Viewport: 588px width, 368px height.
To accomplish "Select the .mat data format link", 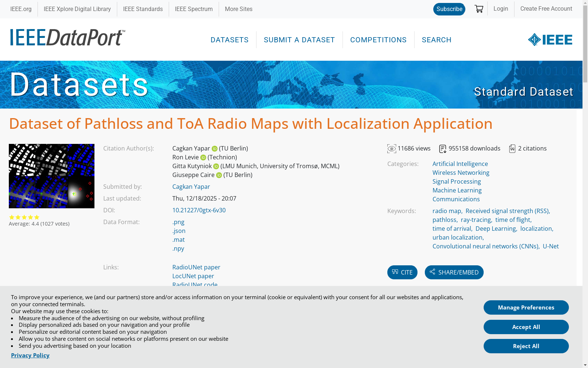I will pos(179,240).
